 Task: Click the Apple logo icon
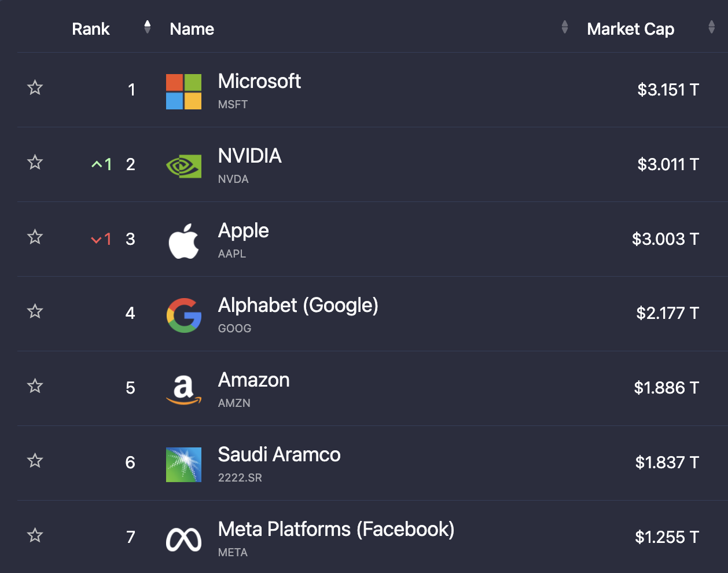point(183,239)
